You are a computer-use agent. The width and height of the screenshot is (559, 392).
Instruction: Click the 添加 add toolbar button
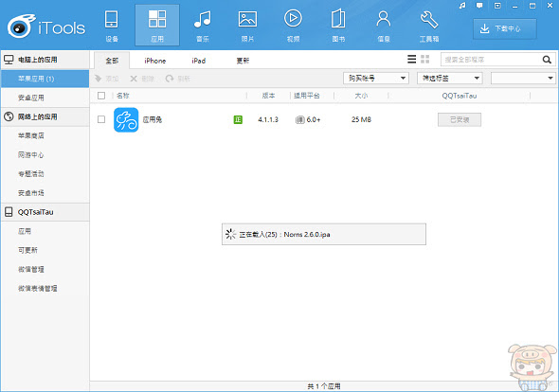tap(106, 79)
